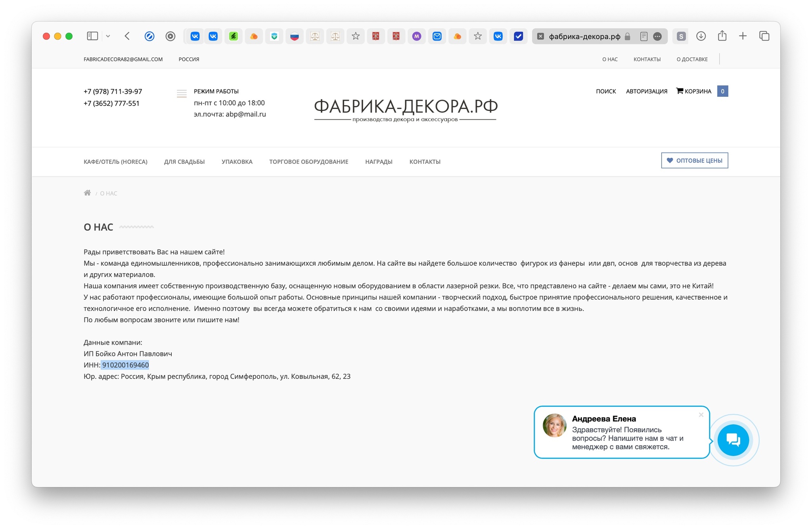Open Reader view icon in address bar

644,36
